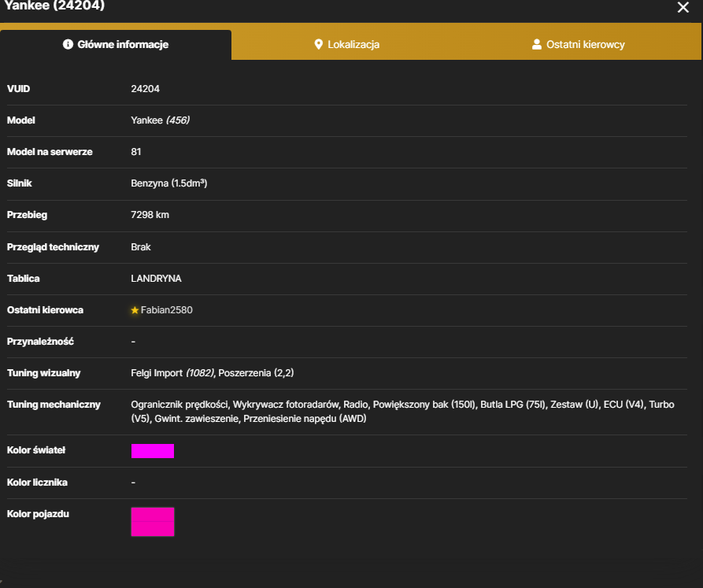This screenshot has width=703, height=588.
Task: Click the Przynależność row label
Action: 40,342
